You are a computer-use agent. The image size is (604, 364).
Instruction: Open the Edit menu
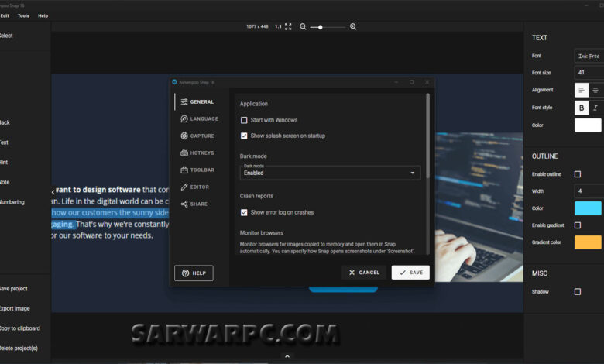tap(5, 15)
